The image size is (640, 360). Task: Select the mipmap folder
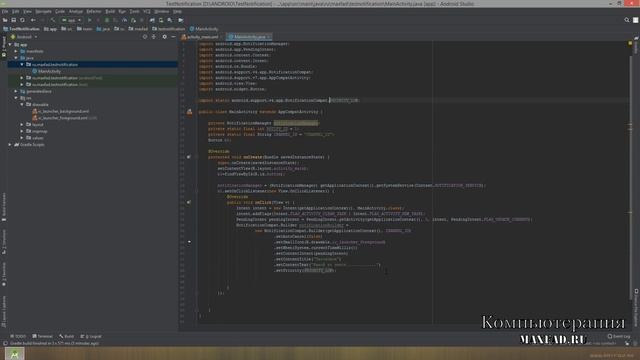37,131
